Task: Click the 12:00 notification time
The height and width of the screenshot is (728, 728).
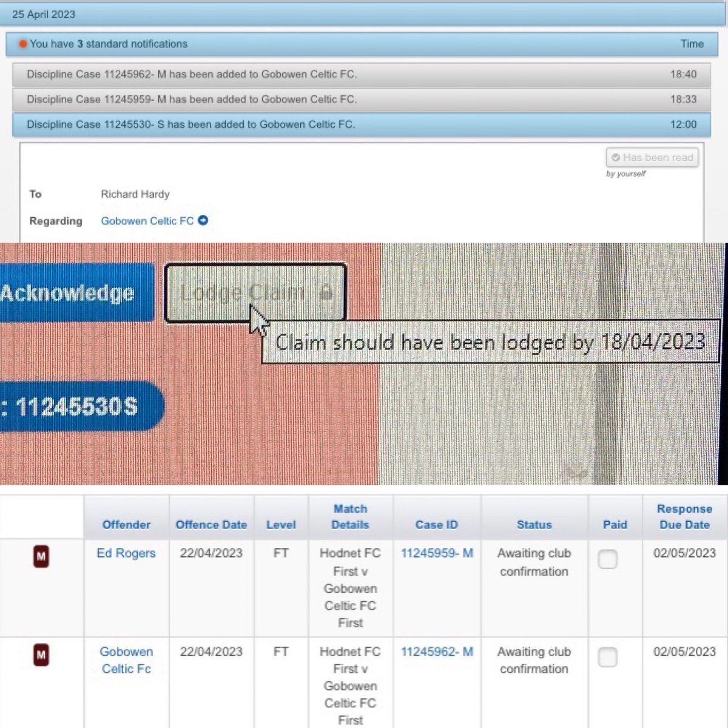Action: click(x=683, y=124)
